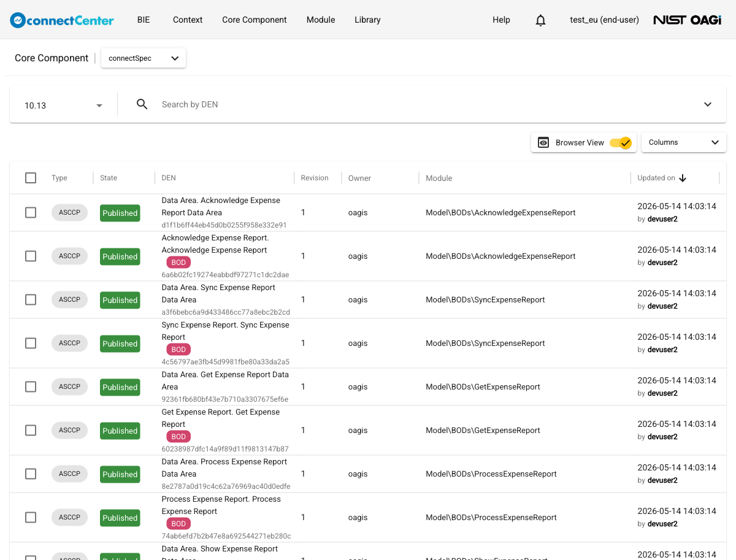Open the Help menu
Viewport: 736px width, 560px height.
(x=501, y=20)
